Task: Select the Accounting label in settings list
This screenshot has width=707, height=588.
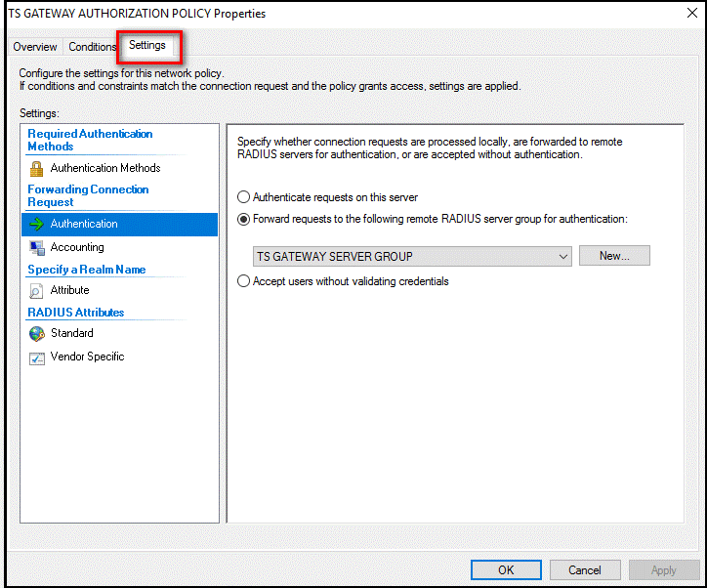Action: pos(77,247)
